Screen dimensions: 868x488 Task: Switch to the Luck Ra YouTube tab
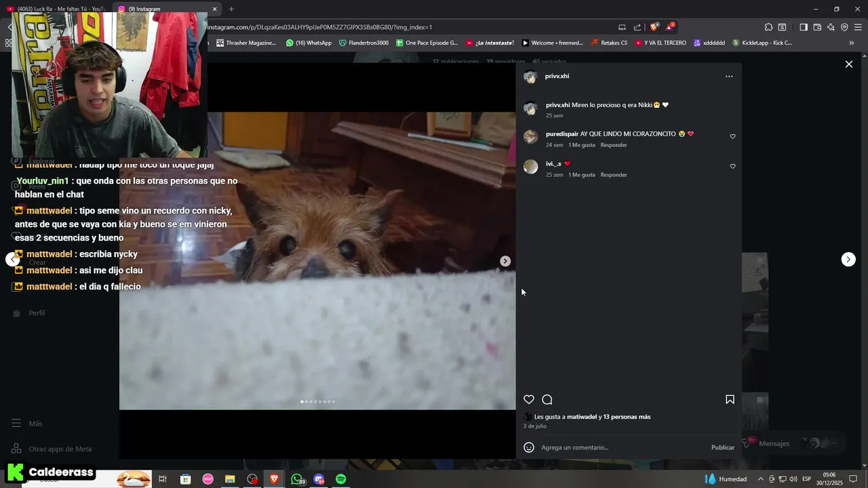pyautogui.click(x=56, y=9)
